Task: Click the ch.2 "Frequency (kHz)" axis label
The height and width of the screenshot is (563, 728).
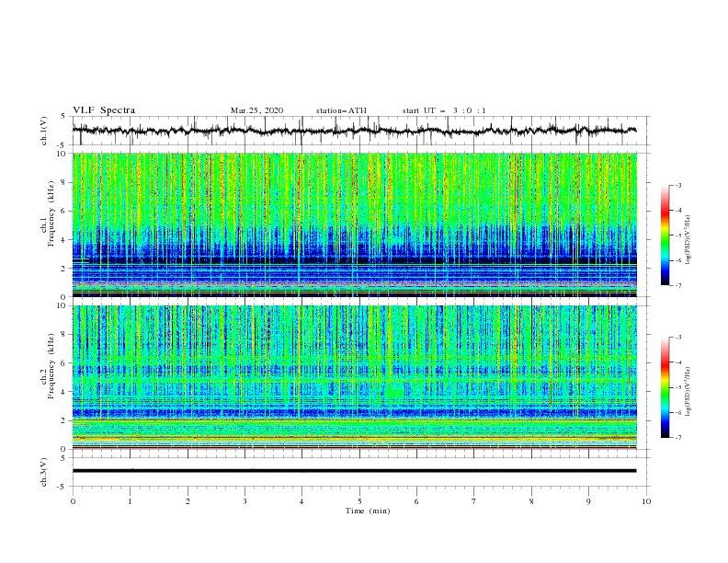Action: click(x=51, y=365)
